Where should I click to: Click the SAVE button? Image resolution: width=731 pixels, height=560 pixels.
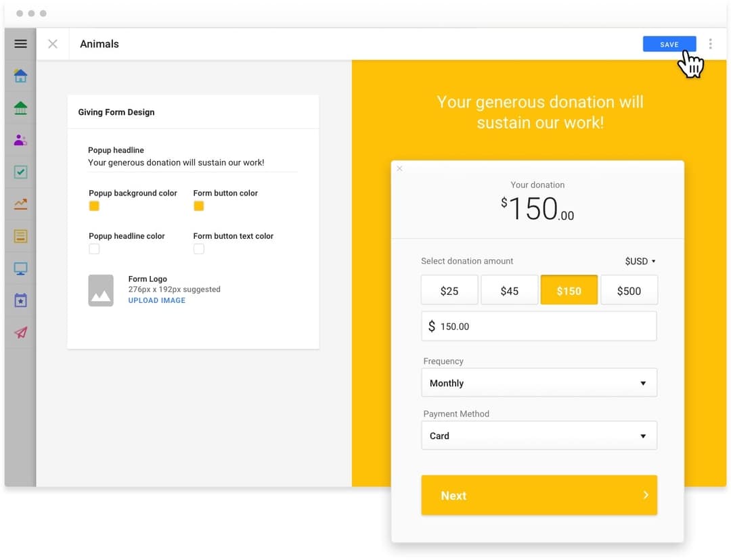point(669,43)
